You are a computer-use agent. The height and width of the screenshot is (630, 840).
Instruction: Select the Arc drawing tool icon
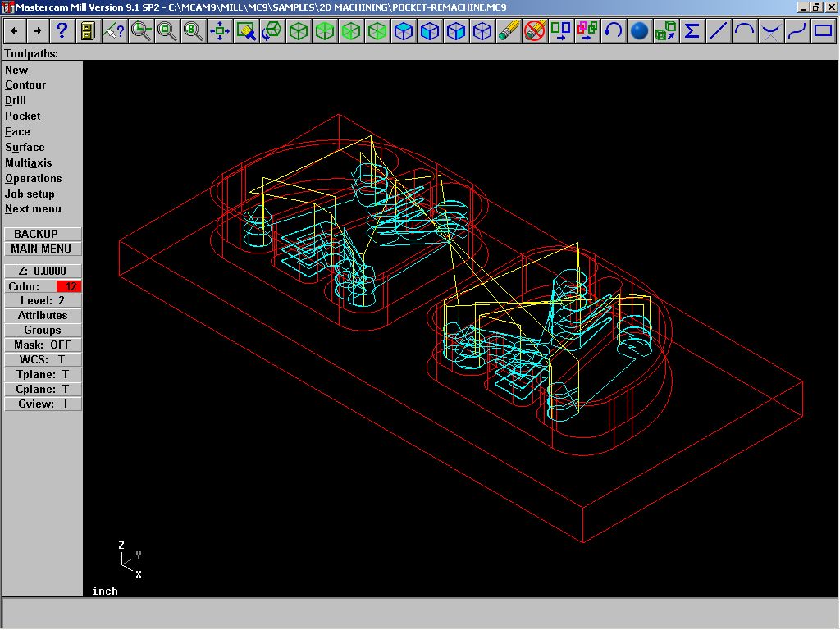pos(745,31)
